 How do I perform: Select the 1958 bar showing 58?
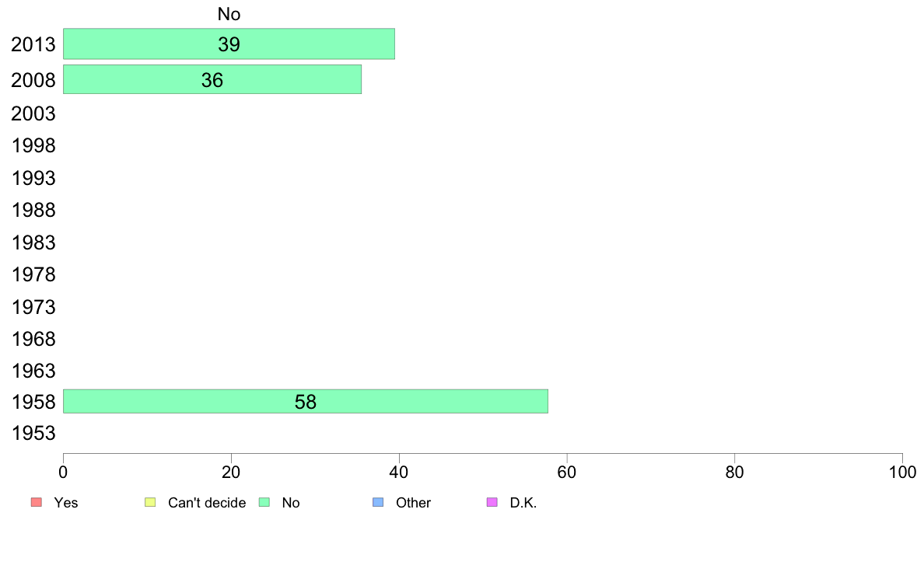tap(305, 402)
